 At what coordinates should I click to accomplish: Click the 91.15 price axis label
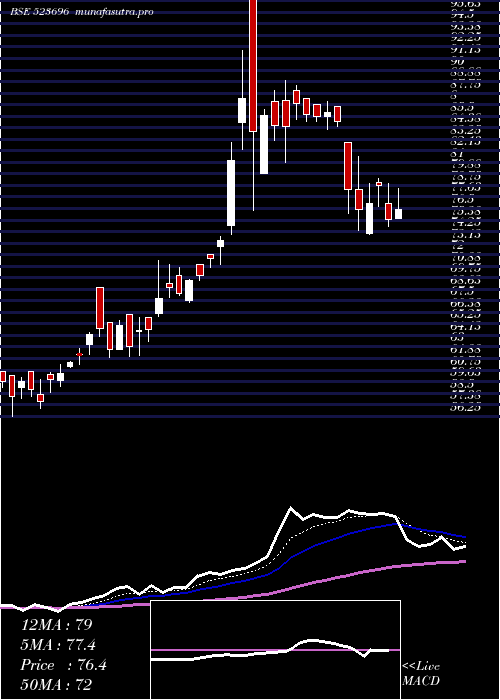pyautogui.click(x=466, y=50)
